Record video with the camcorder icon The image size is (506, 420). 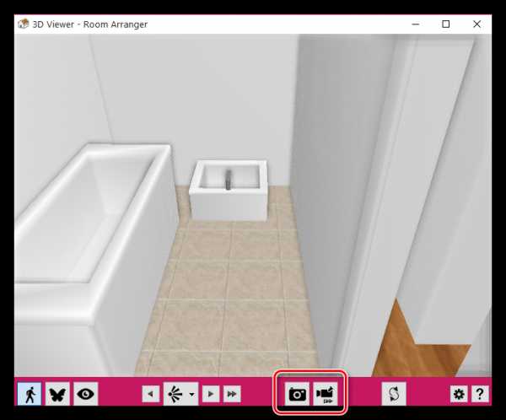326,394
